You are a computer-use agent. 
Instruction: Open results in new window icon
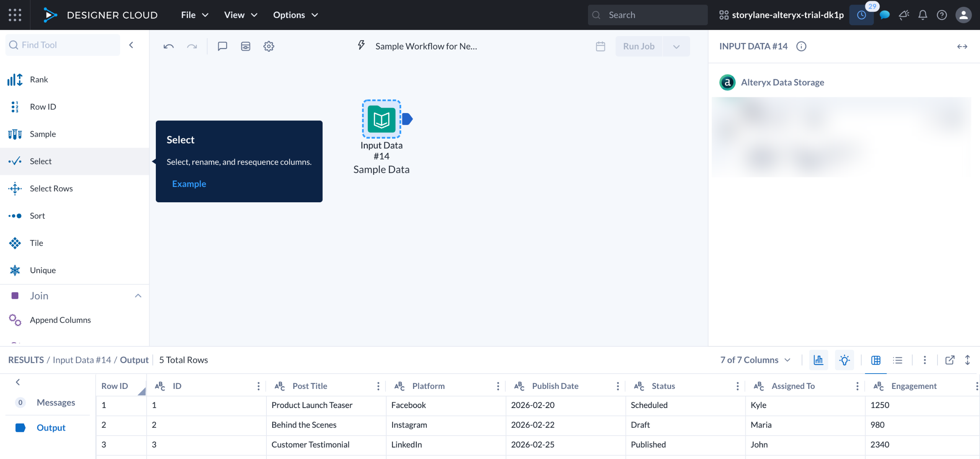point(949,360)
